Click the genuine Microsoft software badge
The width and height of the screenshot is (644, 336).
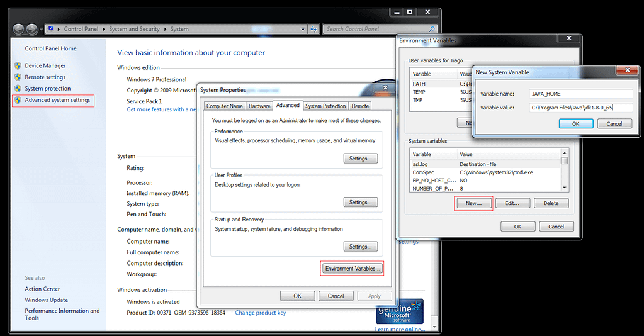click(x=400, y=311)
